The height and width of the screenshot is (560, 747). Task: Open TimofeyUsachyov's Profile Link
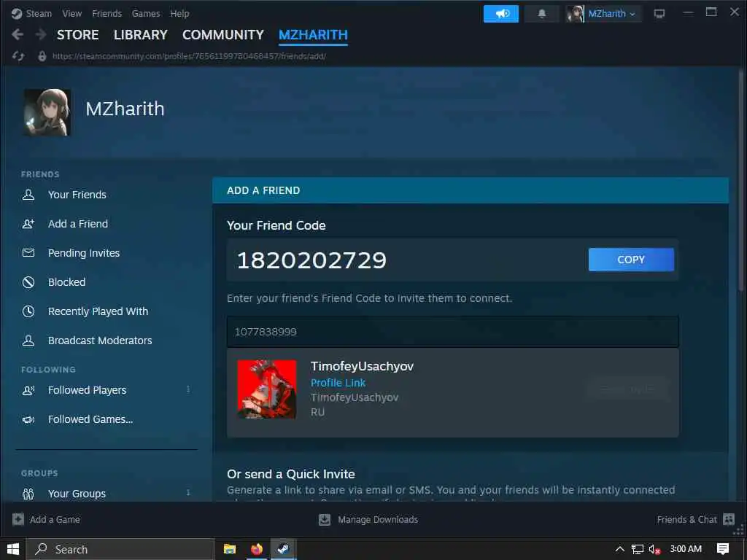[x=338, y=382]
